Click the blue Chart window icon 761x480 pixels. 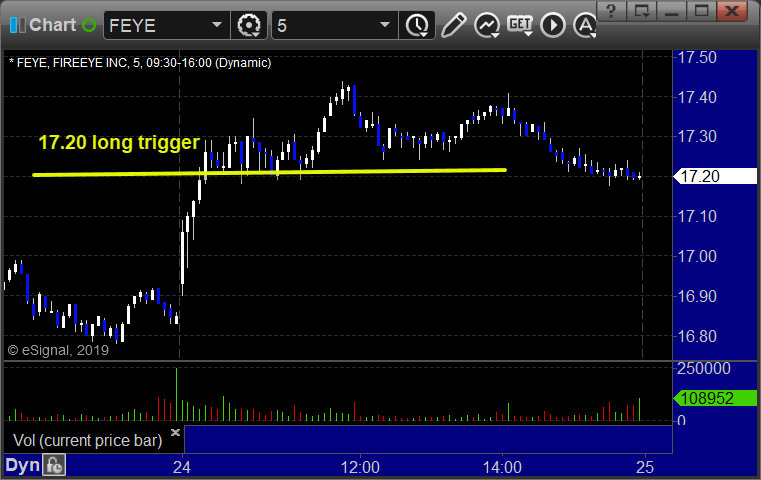click(x=17, y=25)
